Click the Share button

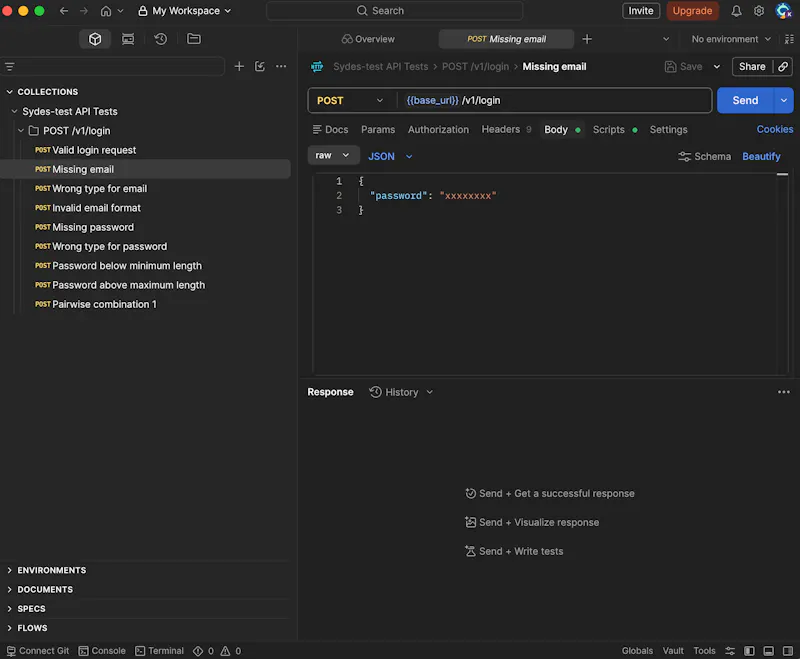point(752,67)
